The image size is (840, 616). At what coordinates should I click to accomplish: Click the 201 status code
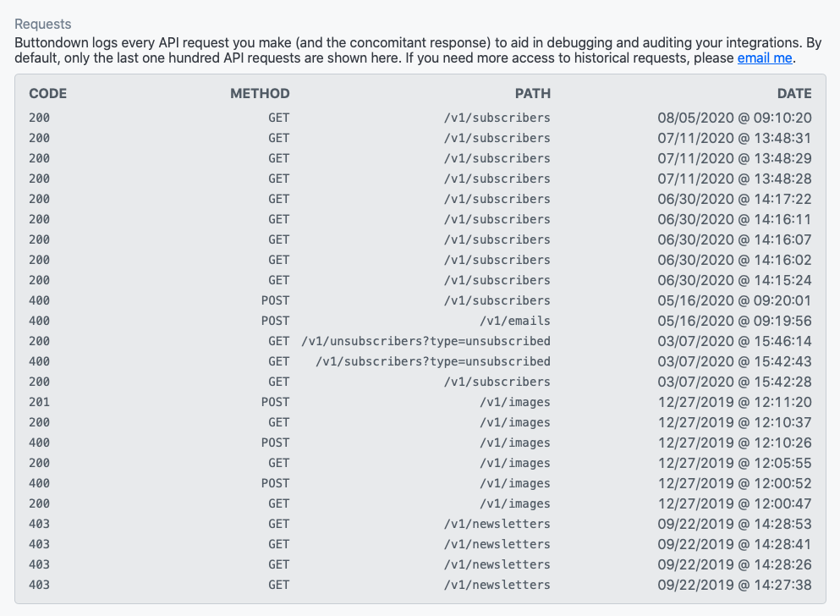coord(40,402)
